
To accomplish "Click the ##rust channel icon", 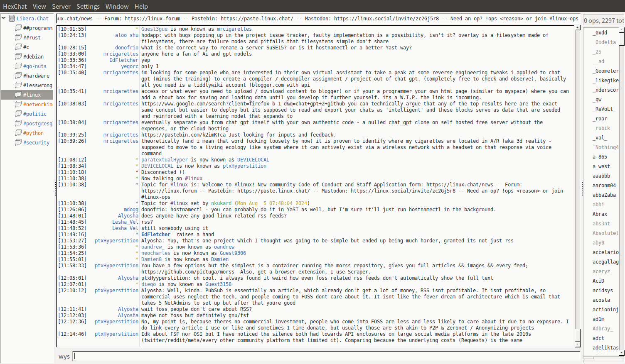I will pos(18,37).
